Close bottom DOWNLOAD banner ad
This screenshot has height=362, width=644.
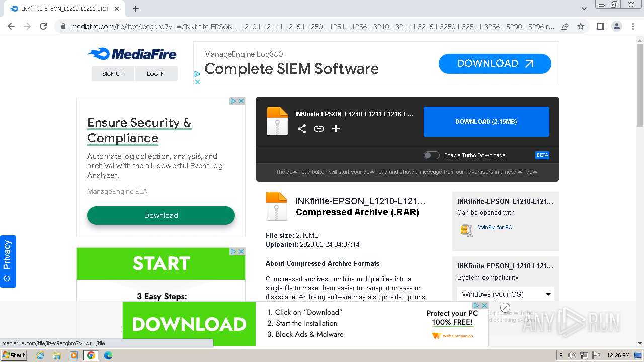pyautogui.click(x=484, y=305)
